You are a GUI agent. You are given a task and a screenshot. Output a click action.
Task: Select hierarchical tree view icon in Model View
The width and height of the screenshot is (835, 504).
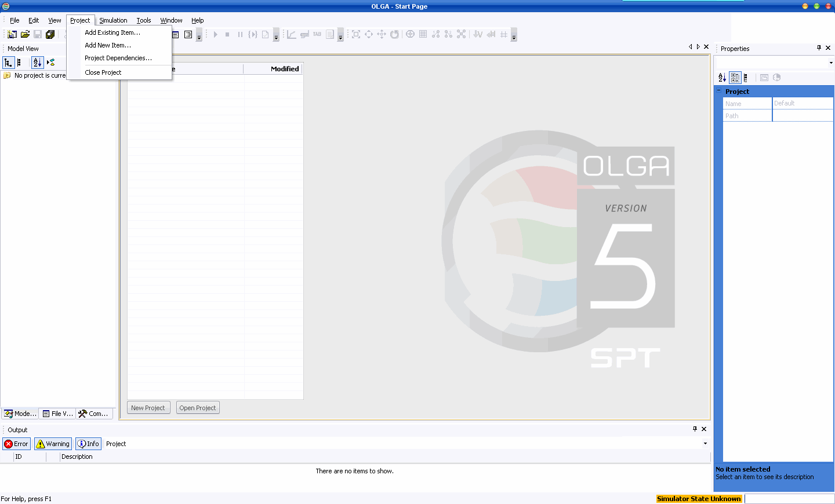click(x=8, y=63)
